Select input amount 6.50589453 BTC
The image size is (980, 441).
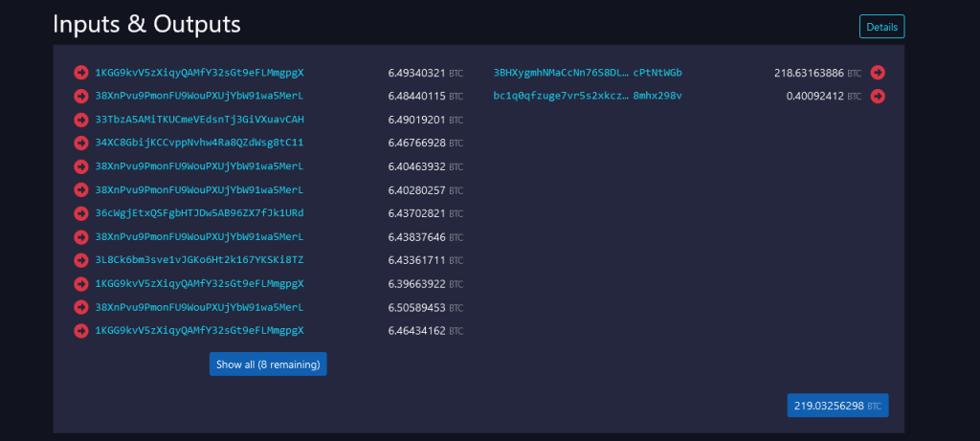click(x=426, y=307)
